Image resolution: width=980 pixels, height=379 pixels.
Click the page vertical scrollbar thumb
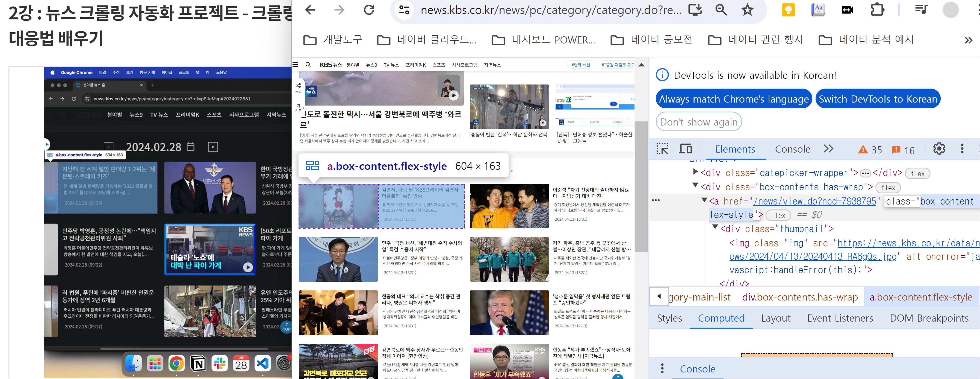click(642, 187)
